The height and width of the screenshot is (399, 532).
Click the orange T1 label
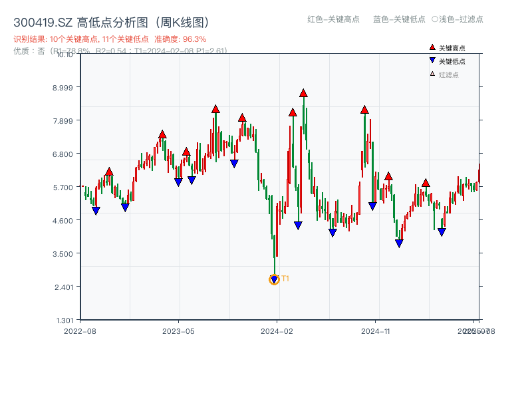(x=285, y=279)
